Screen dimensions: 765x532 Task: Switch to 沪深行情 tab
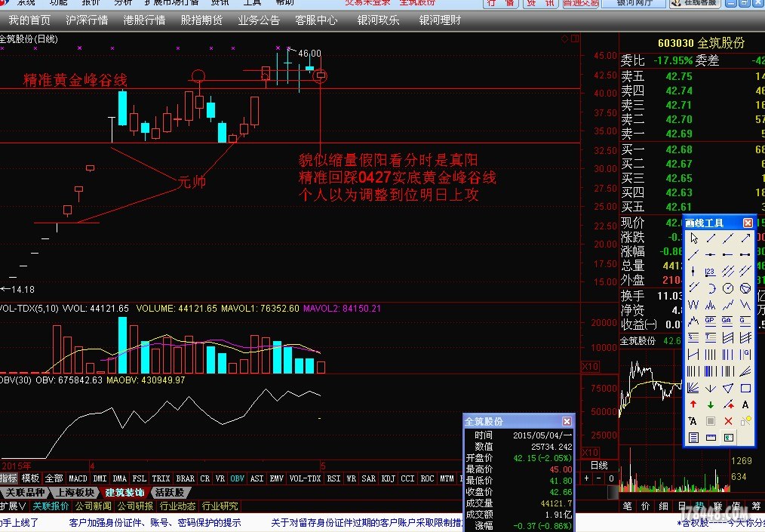(87, 20)
